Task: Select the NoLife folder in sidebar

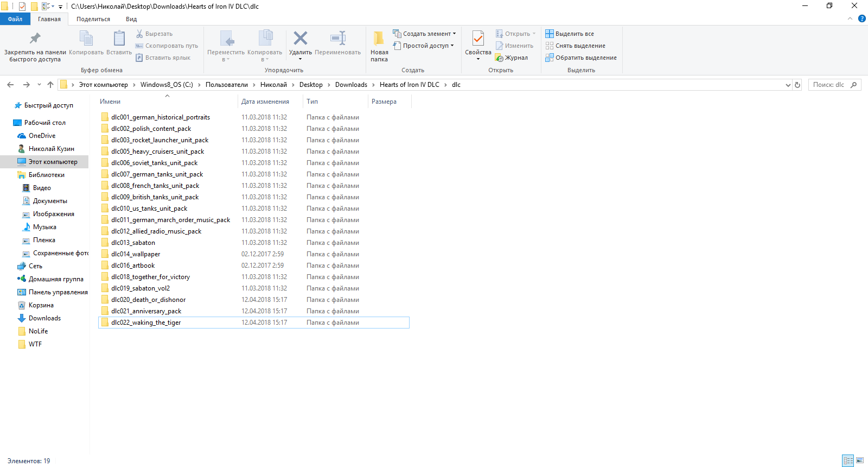Action: pyautogui.click(x=38, y=331)
